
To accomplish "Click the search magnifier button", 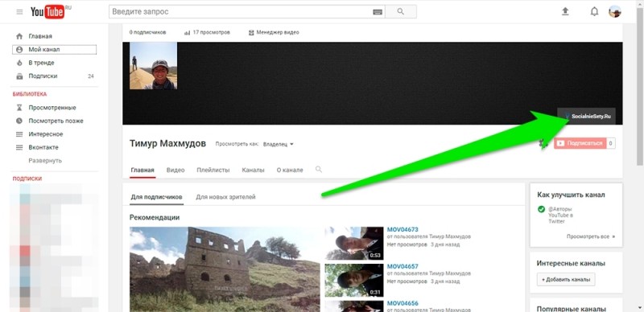I will pyautogui.click(x=401, y=11).
